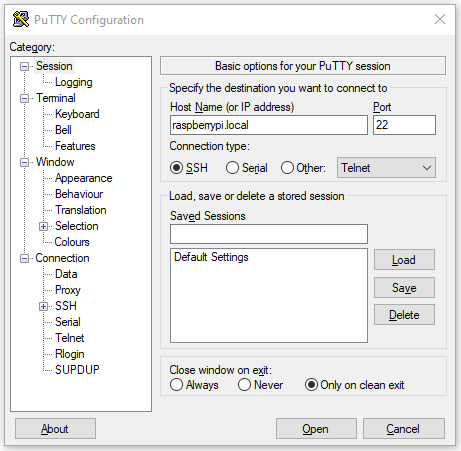Open the Logging category
Screen dimensions: 461x451
point(74,82)
